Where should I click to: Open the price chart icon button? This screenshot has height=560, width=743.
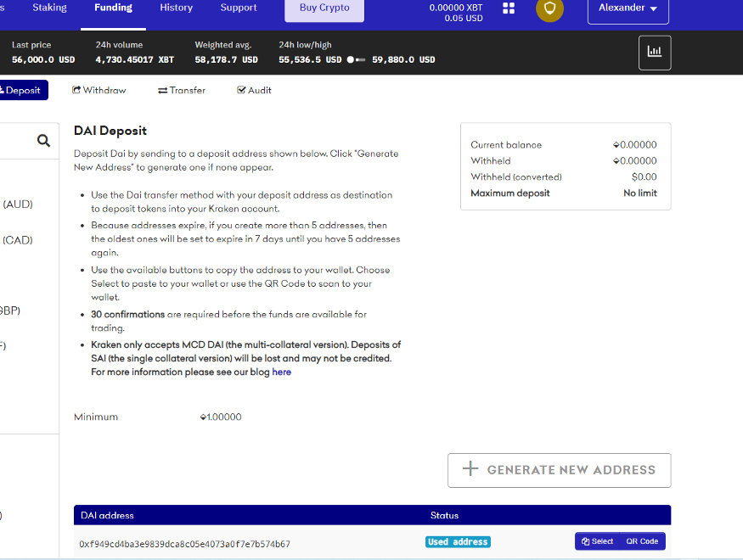coord(655,53)
